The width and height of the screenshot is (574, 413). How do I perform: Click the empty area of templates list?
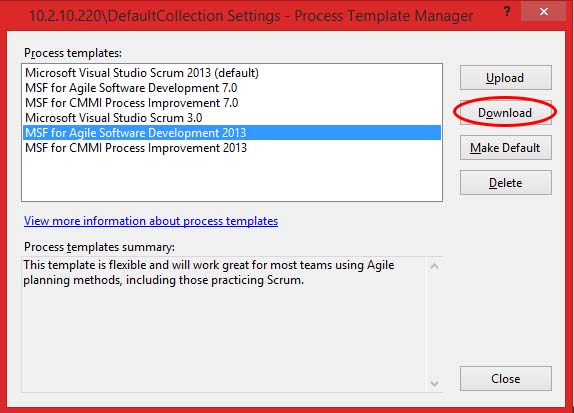232,178
